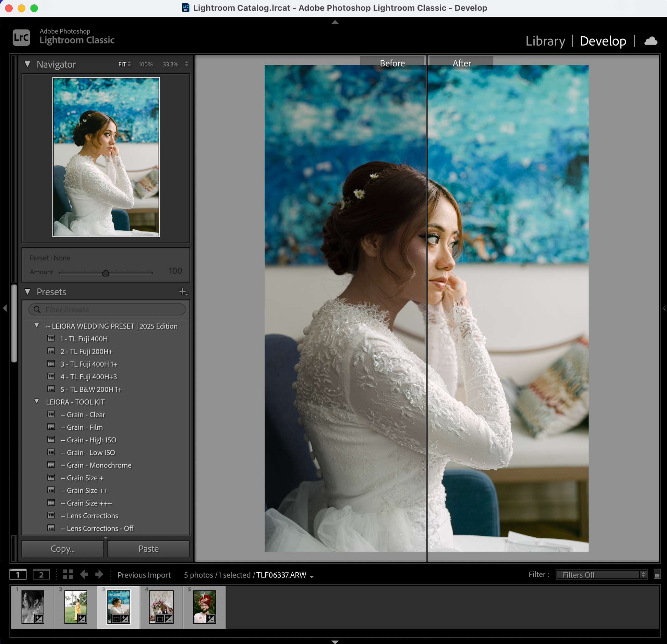
Task: Click the Copy... button
Action: click(63, 549)
